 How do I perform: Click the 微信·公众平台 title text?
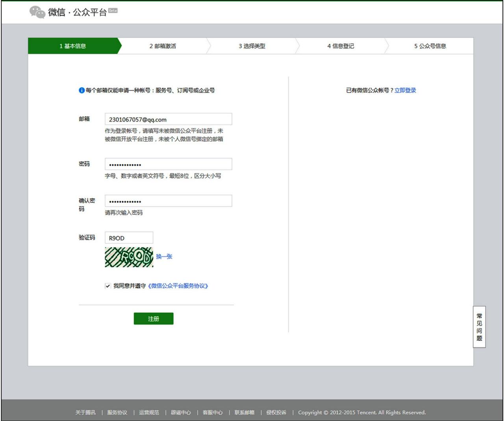pyautogui.click(x=78, y=12)
